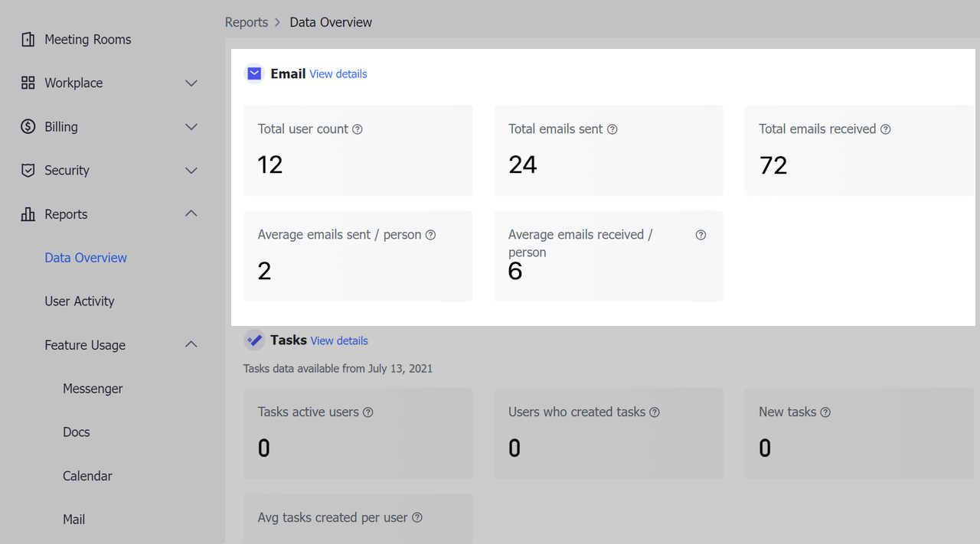Click help icon beside Total emails sent

tap(612, 129)
